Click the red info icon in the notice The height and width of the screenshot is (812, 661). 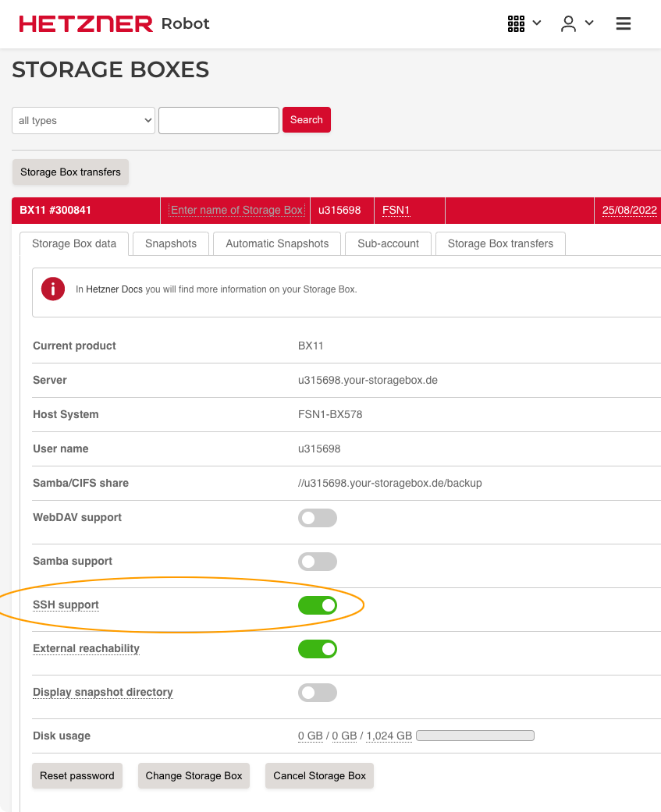[x=52, y=289]
